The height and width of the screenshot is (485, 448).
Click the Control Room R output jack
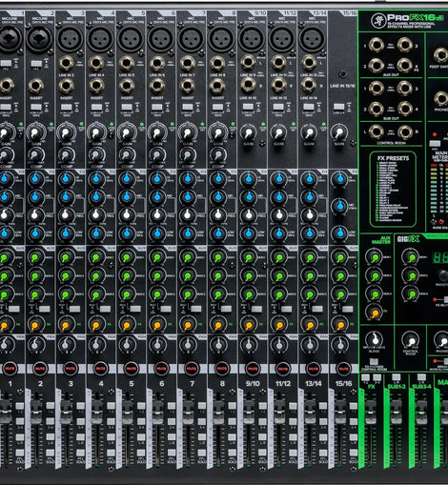[405, 131]
